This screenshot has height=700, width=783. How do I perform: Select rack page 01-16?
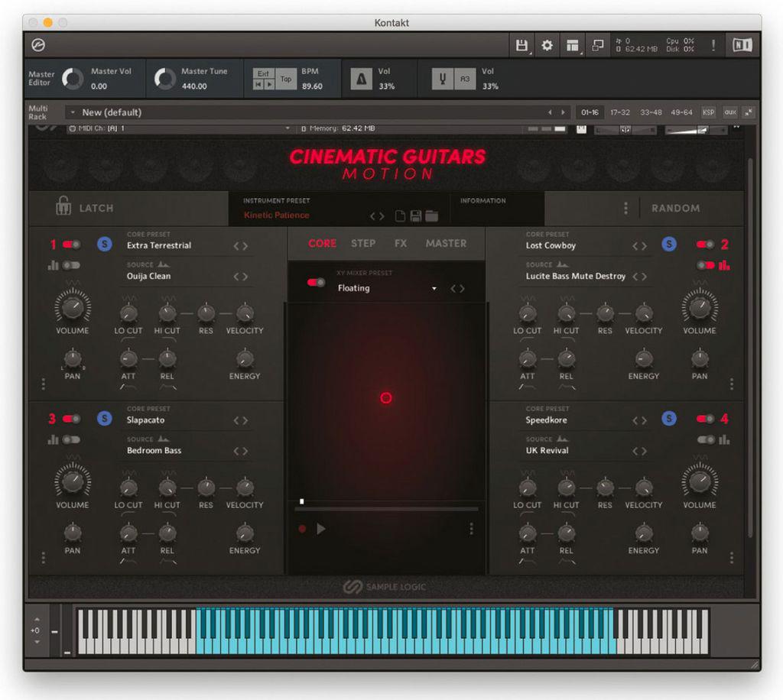[x=590, y=112]
